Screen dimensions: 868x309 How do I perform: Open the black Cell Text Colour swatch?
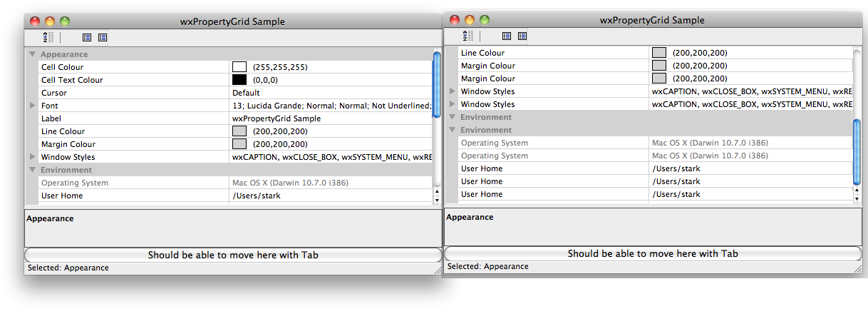pyautogui.click(x=239, y=80)
